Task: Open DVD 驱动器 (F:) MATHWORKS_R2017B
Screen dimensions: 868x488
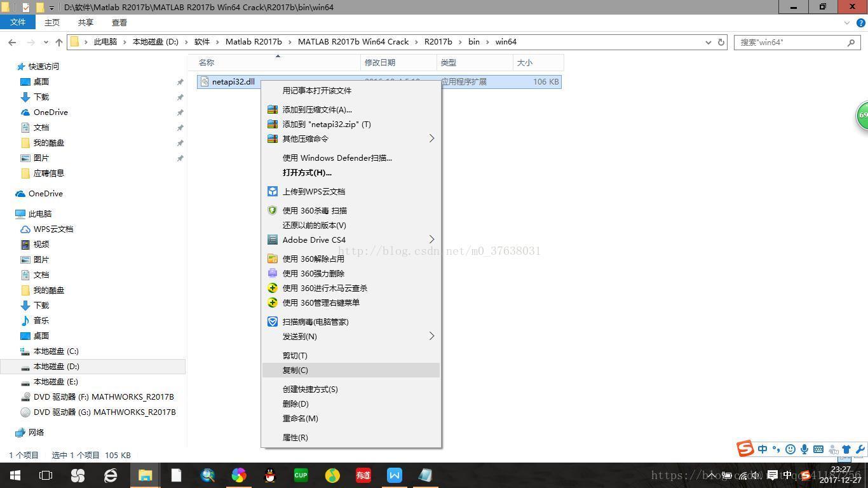Action: pos(104,396)
